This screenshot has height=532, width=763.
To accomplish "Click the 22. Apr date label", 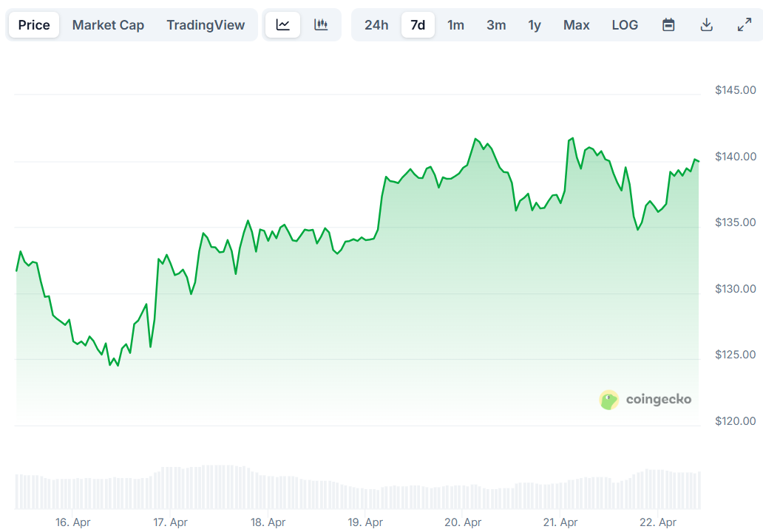I will (x=657, y=522).
